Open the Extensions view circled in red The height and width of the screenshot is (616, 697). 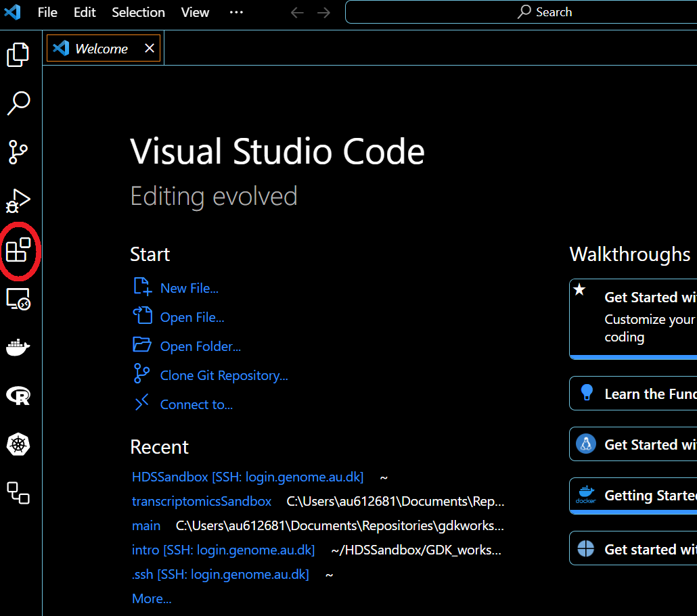[x=18, y=250]
